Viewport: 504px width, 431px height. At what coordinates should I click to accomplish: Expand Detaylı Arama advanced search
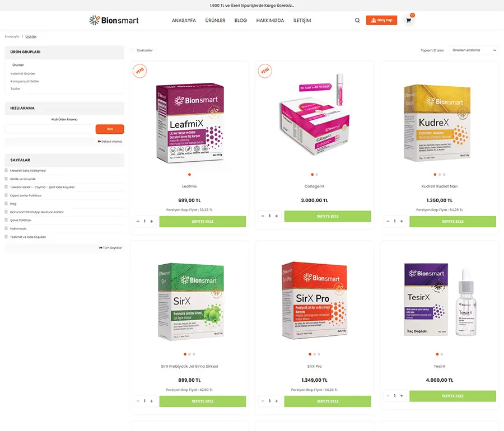coord(110,141)
